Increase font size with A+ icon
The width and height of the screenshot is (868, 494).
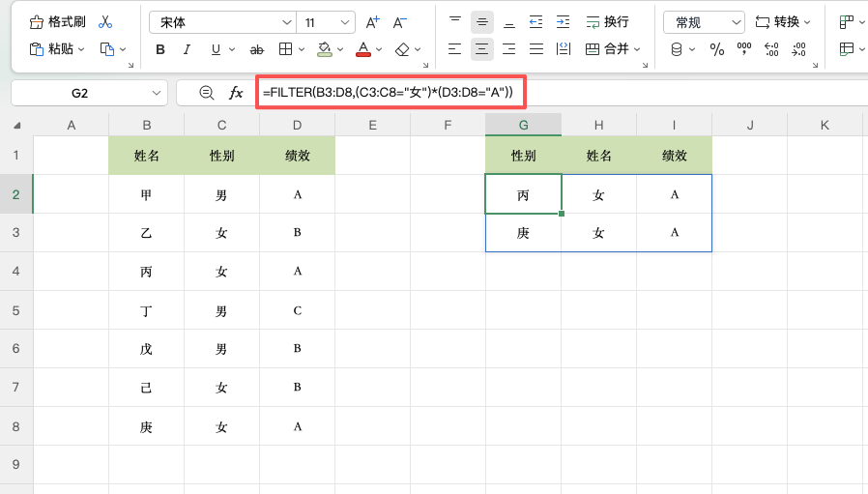point(373,22)
